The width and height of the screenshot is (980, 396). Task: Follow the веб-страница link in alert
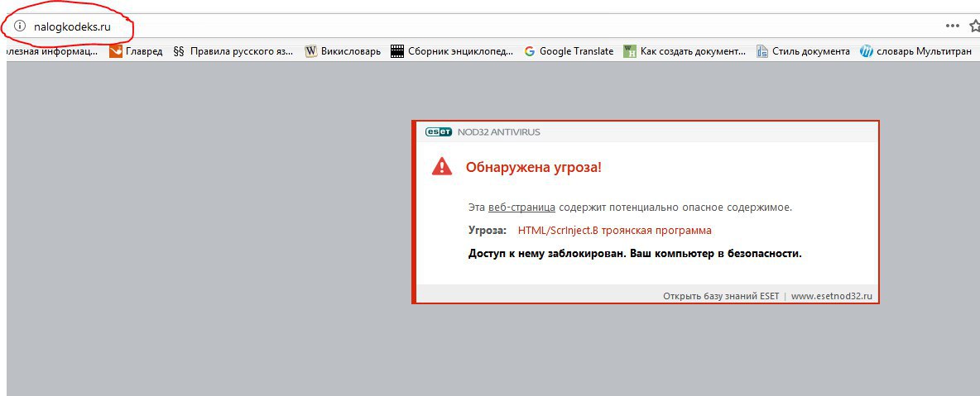(522, 207)
